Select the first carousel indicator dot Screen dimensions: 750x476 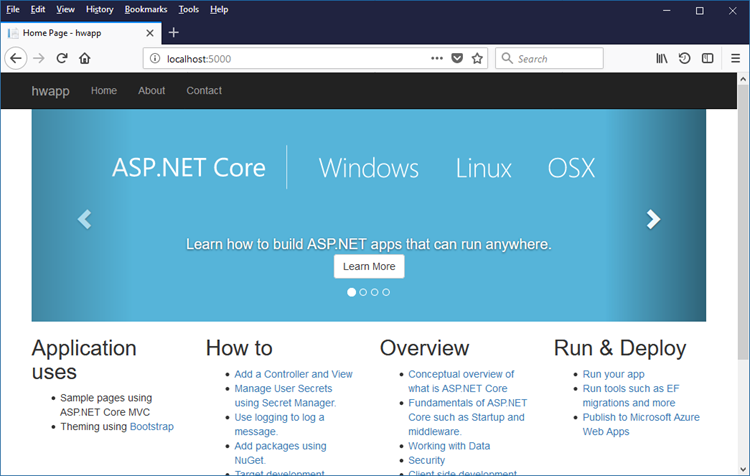(352, 292)
